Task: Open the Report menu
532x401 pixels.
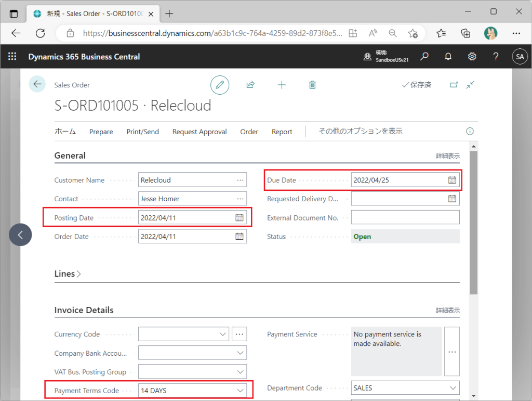Action: 282,132
